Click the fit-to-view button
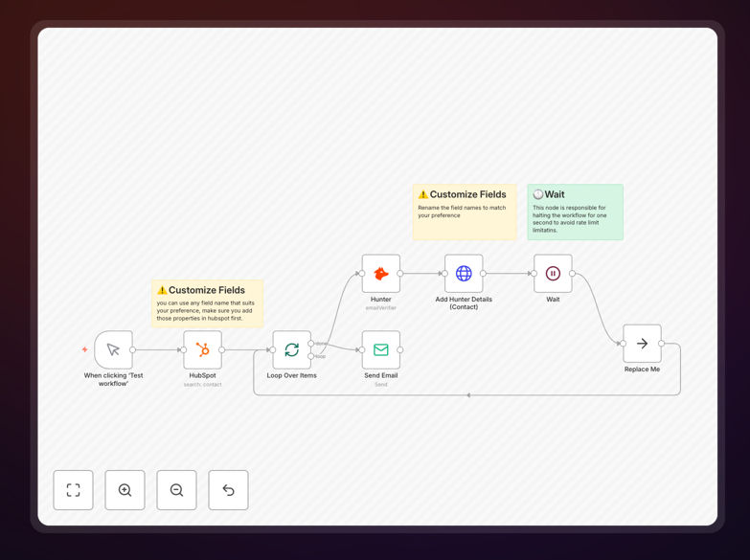Viewport: 750px width, 560px height. pyautogui.click(x=73, y=490)
